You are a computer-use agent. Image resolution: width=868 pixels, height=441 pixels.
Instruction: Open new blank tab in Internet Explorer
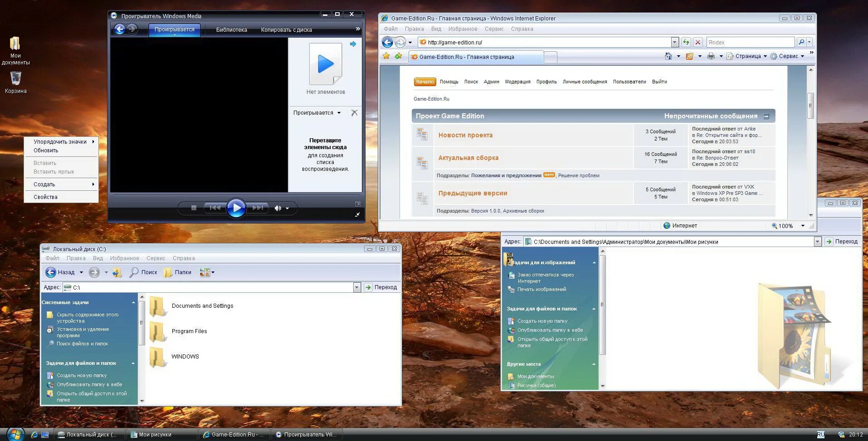click(550, 57)
